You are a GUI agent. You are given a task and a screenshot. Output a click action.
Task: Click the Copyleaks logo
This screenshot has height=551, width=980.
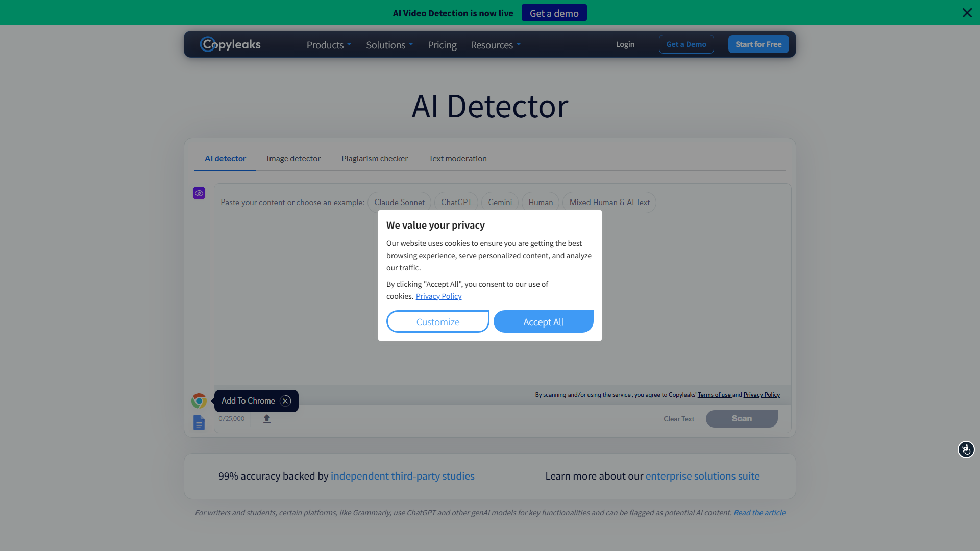click(230, 44)
